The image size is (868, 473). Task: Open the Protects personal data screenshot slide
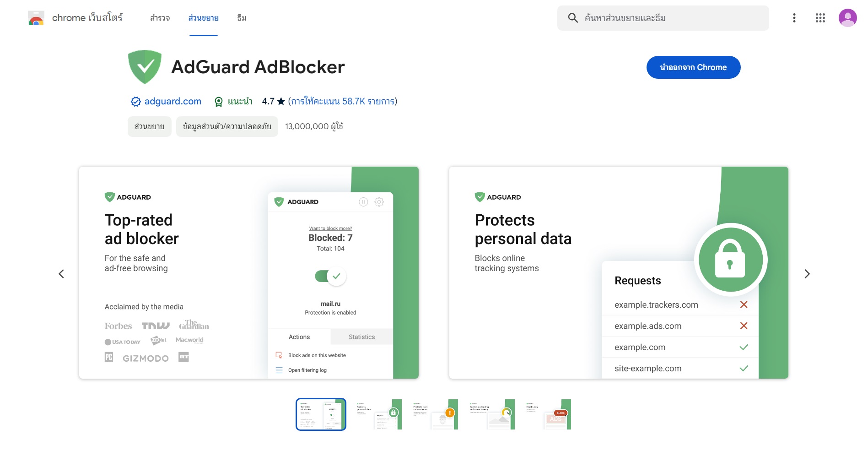619,272
